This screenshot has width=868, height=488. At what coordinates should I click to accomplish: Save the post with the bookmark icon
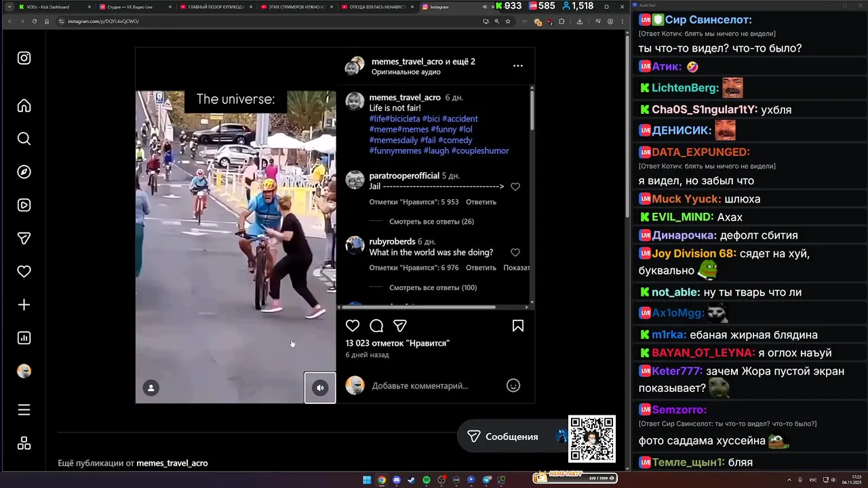(x=518, y=326)
